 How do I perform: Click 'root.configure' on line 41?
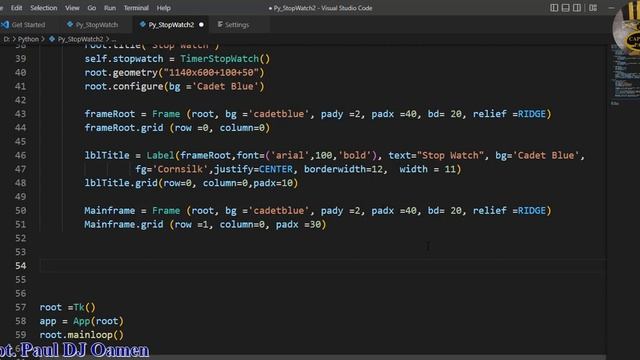point(124,87)
